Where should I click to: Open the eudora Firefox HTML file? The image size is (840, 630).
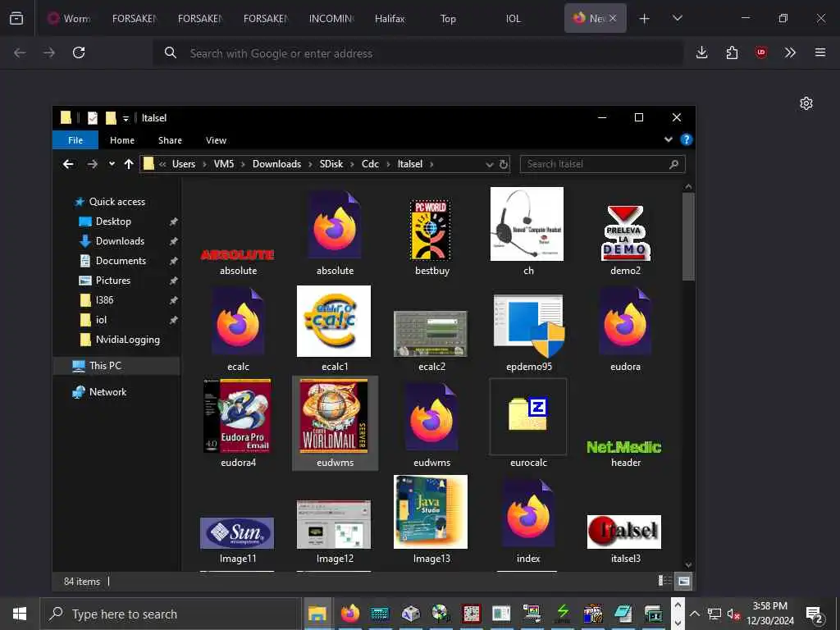pyautogui.click(x=625, y=322)
